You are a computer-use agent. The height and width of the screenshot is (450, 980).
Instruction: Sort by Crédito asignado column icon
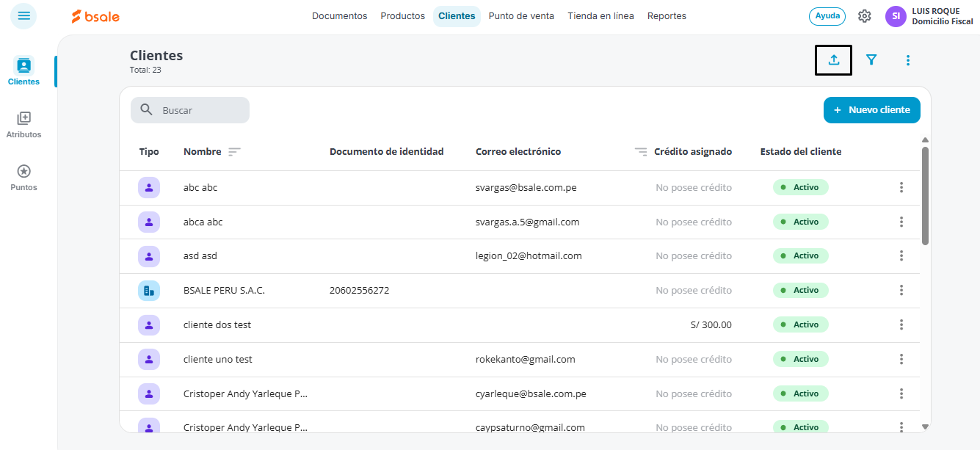pos(641,152)
